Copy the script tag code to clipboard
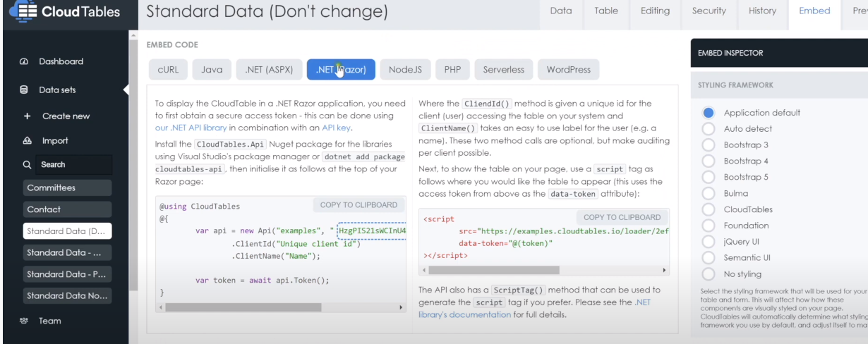 pos(622,217)
